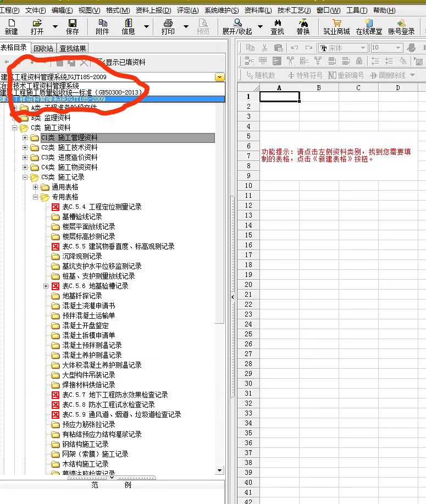Open the 文件(F) menu
This screenshot has width=426, height=504.
click(35, 10)
